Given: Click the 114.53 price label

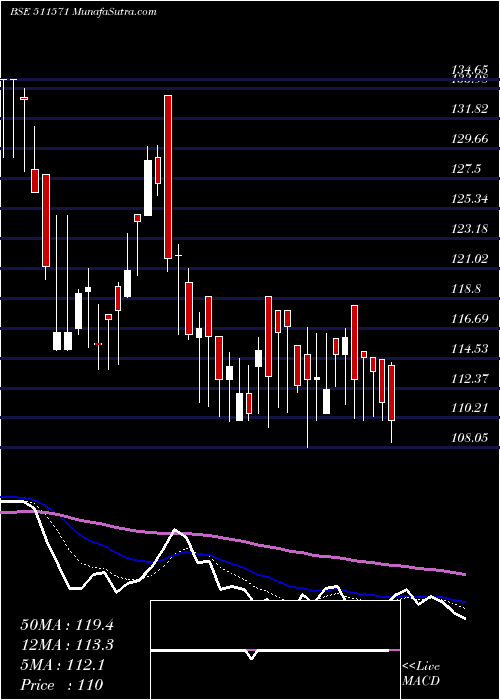Looking at the screenshot, I should pyautogui.click(x=469, y=349).
